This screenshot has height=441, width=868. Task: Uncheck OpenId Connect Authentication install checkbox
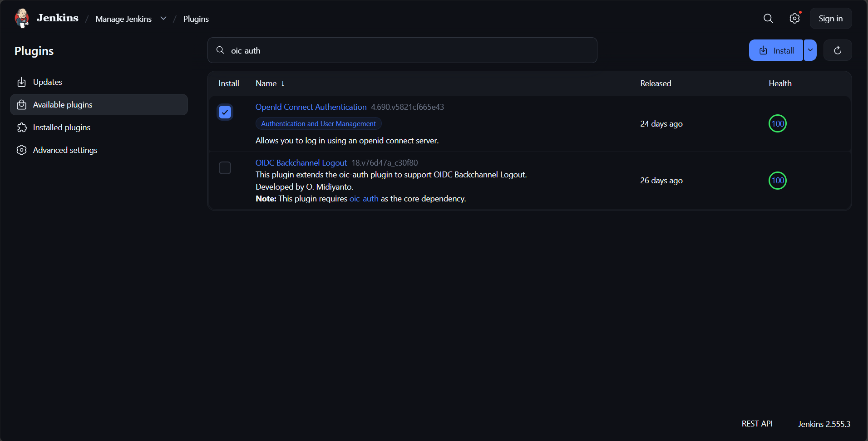point(225,112)
